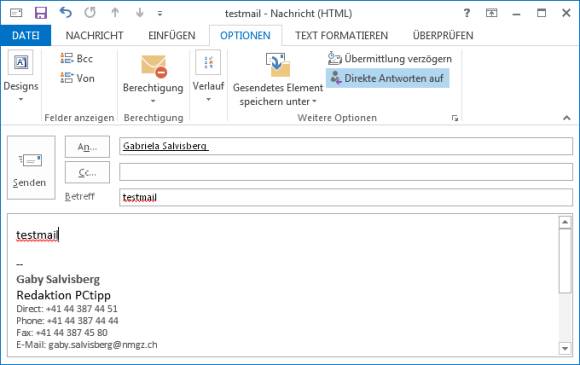
Task: Select the OPTIONEN tab
Action: [x=245, y=36]
